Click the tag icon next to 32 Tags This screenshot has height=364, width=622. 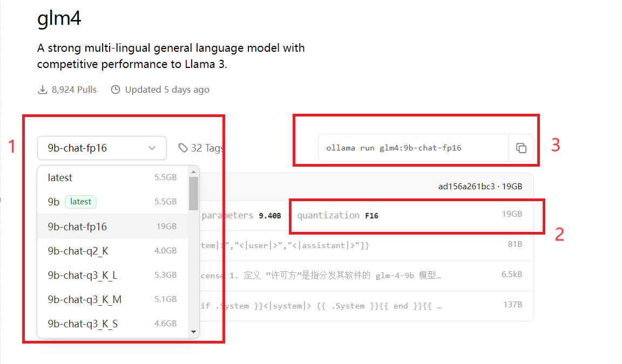click(183, 148)
